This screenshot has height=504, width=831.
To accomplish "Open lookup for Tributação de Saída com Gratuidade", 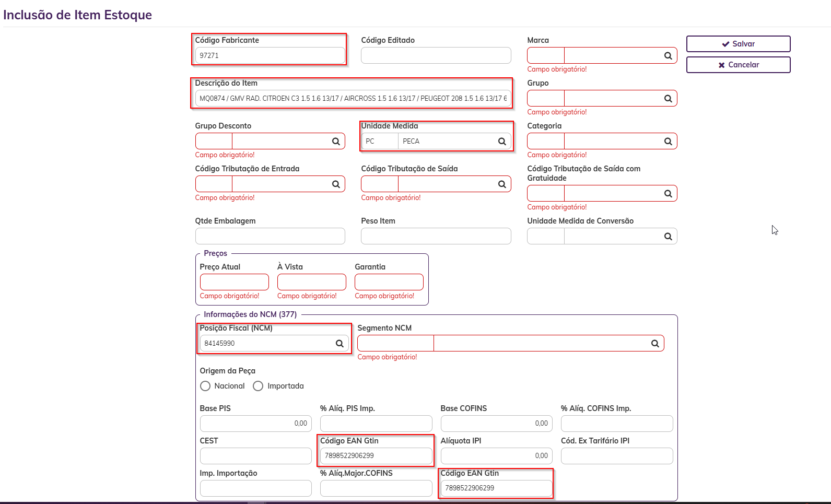I will 668,194.
